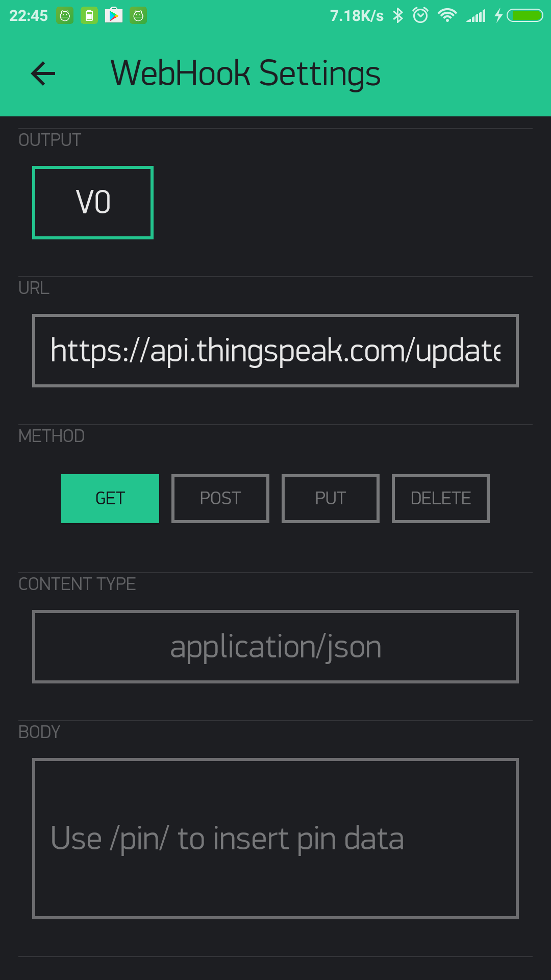Open the V0 output pin selector

click(x=92, y=202)
